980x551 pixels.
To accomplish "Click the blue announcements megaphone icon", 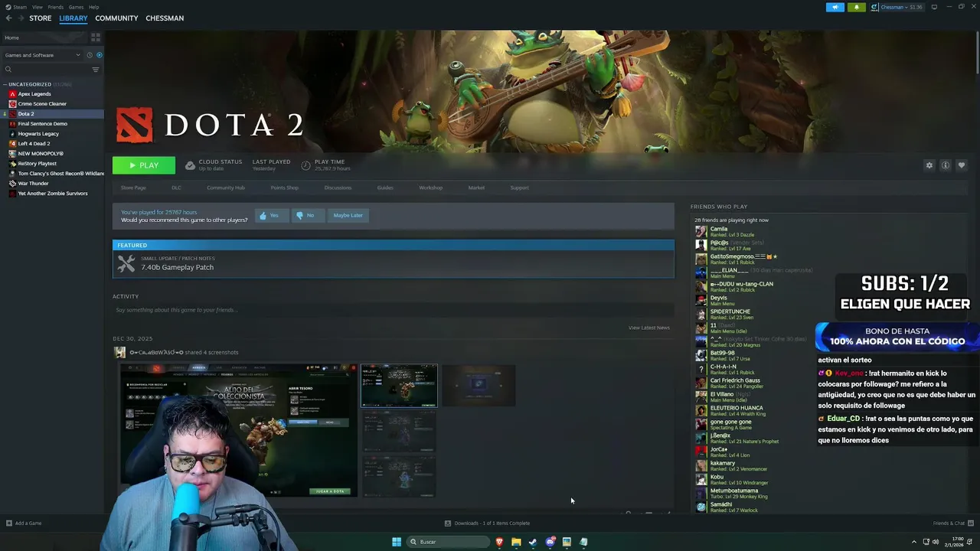I will point(835,7).
